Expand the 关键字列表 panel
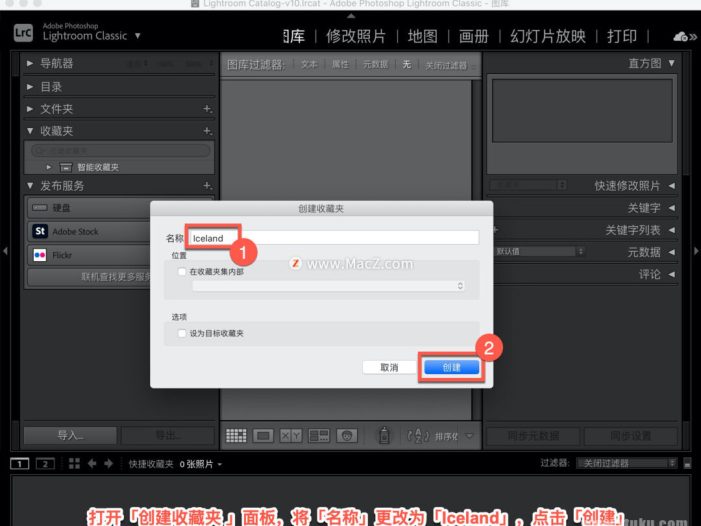 click(x=672, y=230)
